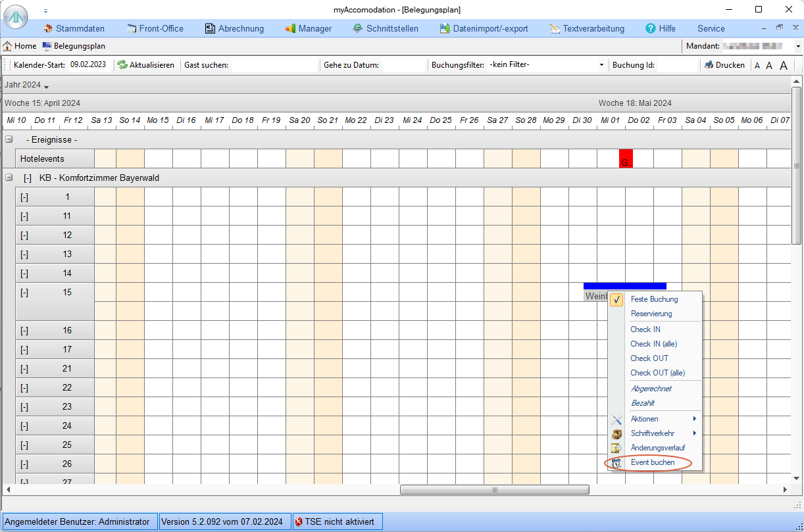Click the largest font size A button
This screenshot has height=532, width=804.
click(783, 66)
